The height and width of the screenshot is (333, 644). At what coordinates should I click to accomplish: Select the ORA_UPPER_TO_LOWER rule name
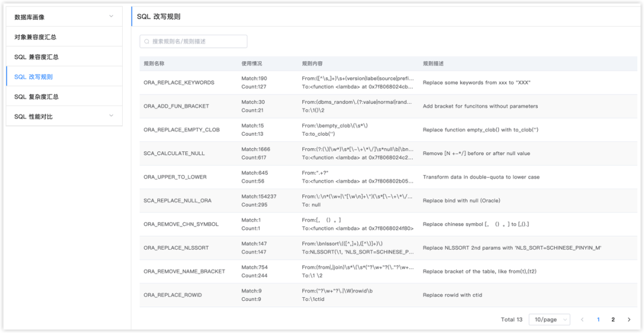point(175,177)
